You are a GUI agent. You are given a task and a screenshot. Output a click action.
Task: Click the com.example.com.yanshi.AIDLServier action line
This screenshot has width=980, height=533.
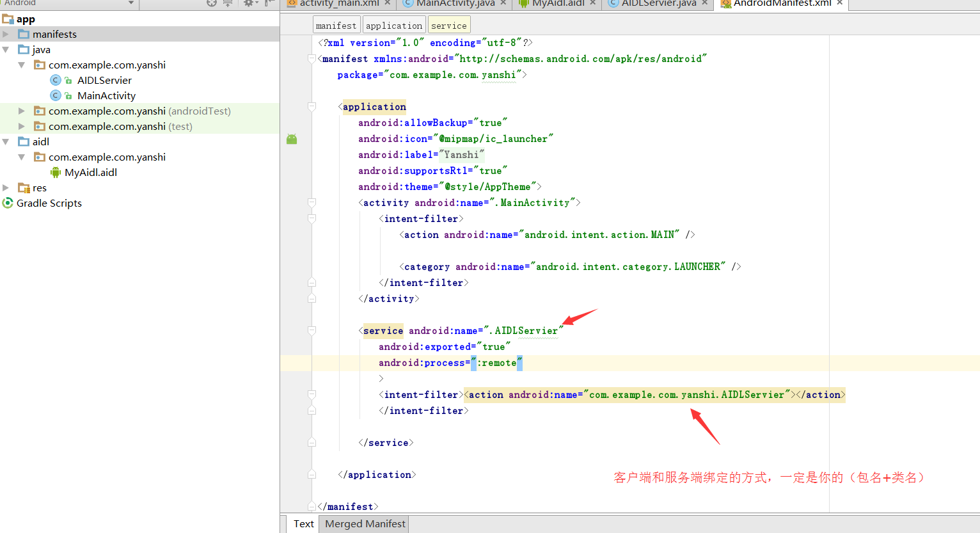[655, 395]
